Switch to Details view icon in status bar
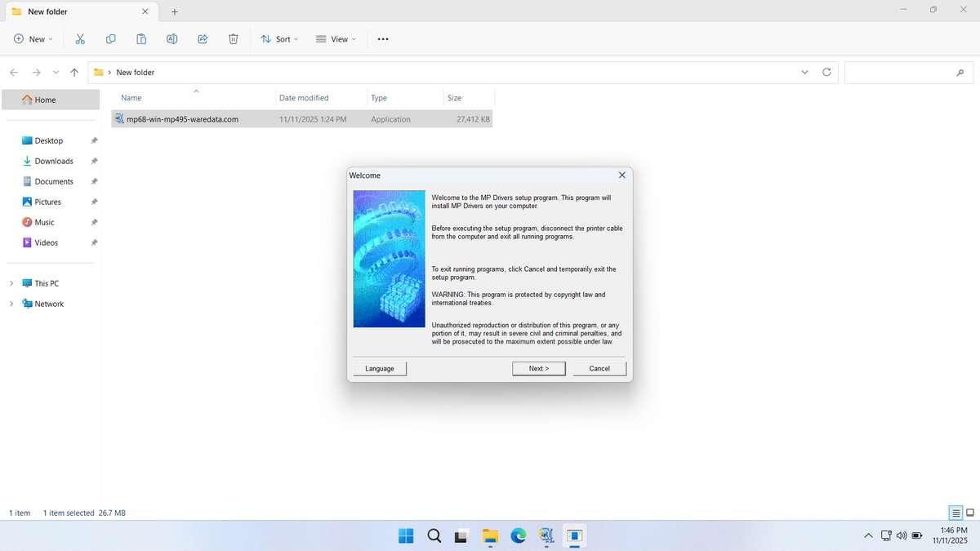 coord(955,513)
